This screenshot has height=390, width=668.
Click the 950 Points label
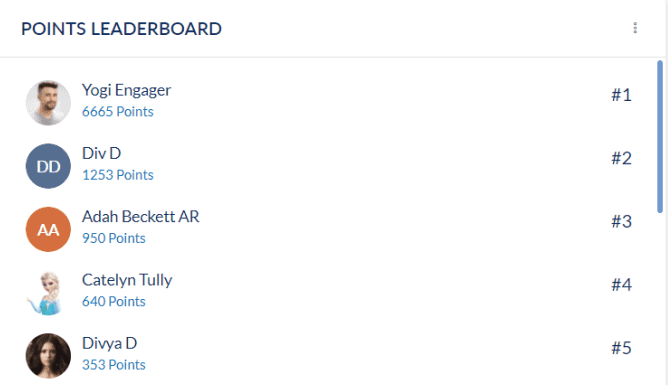pos(114,238)
